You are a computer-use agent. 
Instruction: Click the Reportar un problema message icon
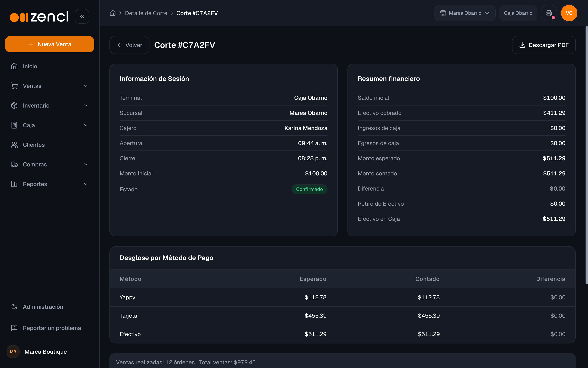(14, 328)
